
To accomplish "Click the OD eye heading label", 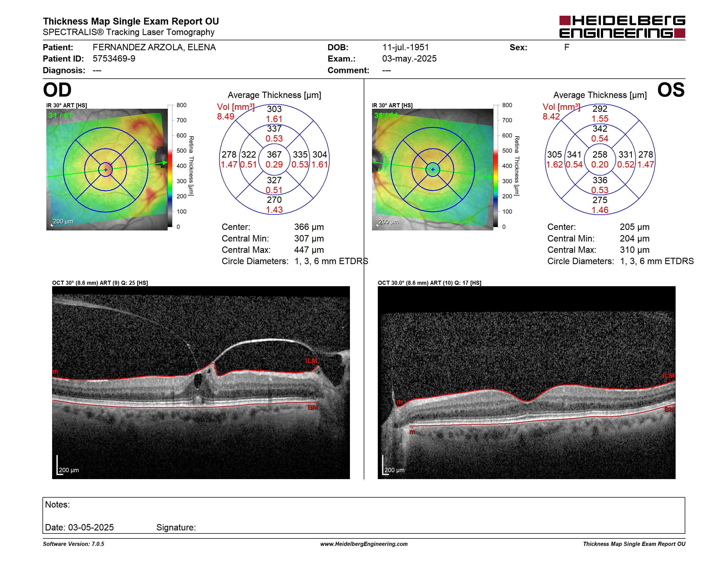I will (x=57, y=90).
